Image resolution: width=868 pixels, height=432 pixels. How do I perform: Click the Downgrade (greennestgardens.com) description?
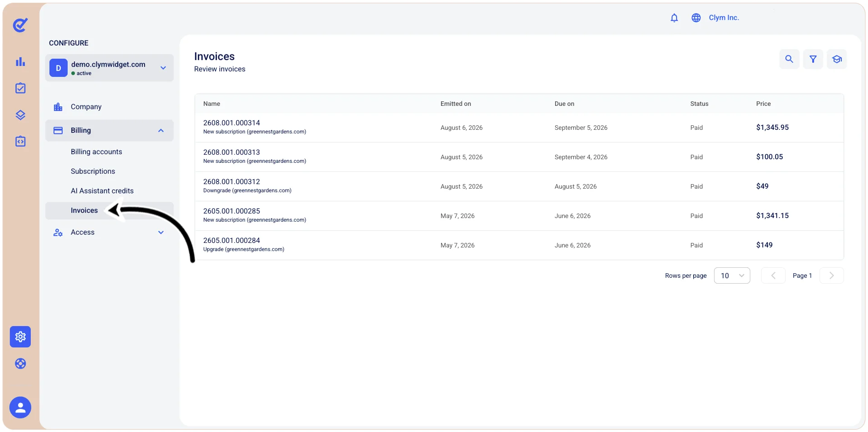(x=247, y=190)
